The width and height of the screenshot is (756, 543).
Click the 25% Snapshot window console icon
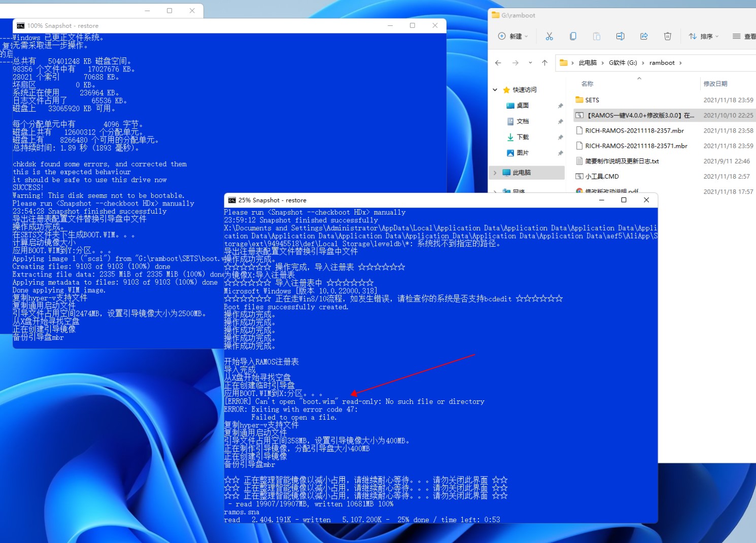pos(232,200)
